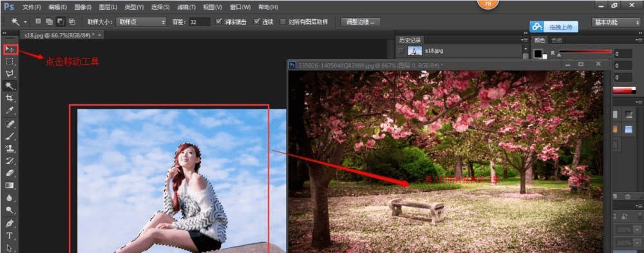Open the 编辑(E) menu
The height and width of the screenshot is (253, 644).
[x=57, y=7]
